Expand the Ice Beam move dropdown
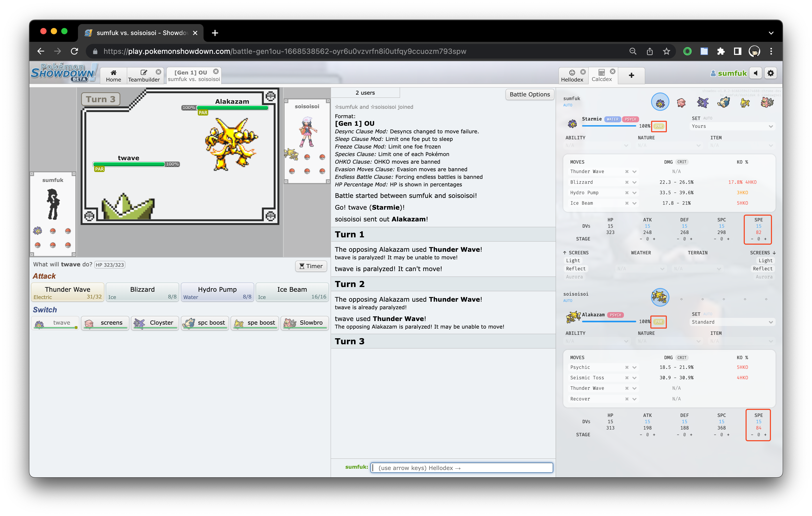This screenshot has width=812, height=516. (634, 203)
